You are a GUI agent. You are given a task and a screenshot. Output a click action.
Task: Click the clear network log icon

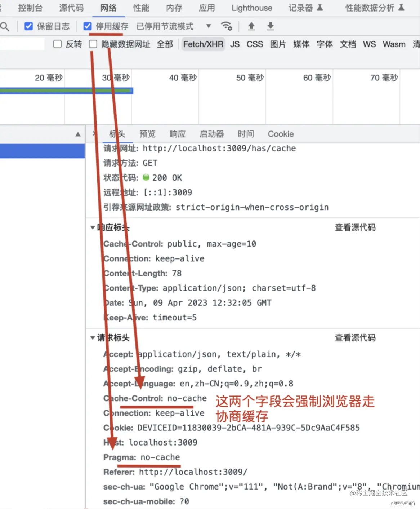[x=417, y=44]
